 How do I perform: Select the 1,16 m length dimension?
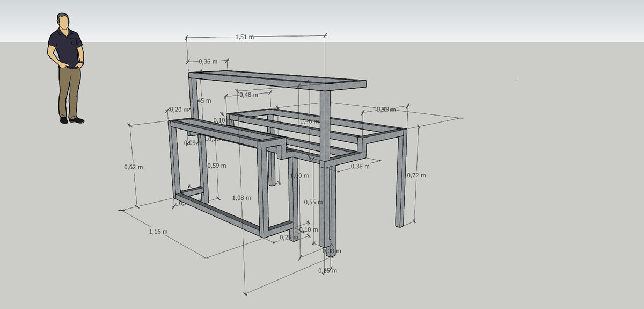pyautogui.click(x=158, y=232)
